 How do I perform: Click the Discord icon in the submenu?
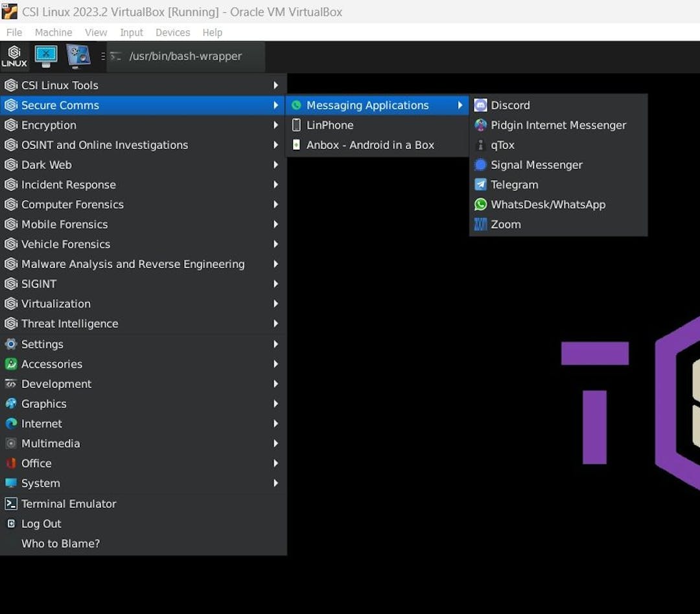coord(480,106)
